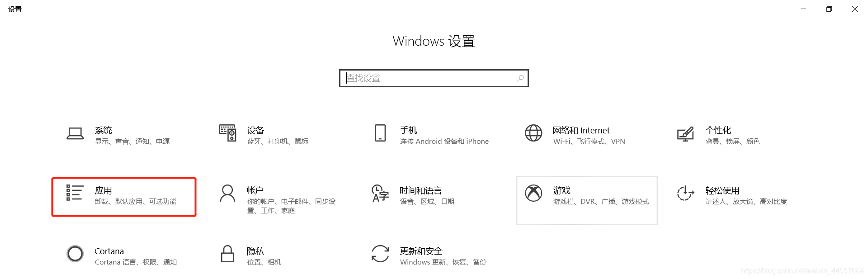Open the 应用 settings title link
The width and height of the screenshot is (868, 279).
point(104,190)
